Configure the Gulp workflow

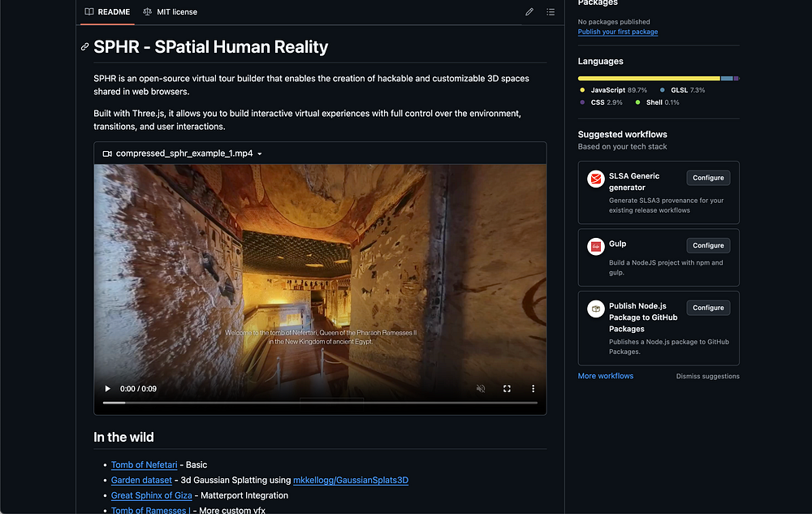(x=708, y=245)
